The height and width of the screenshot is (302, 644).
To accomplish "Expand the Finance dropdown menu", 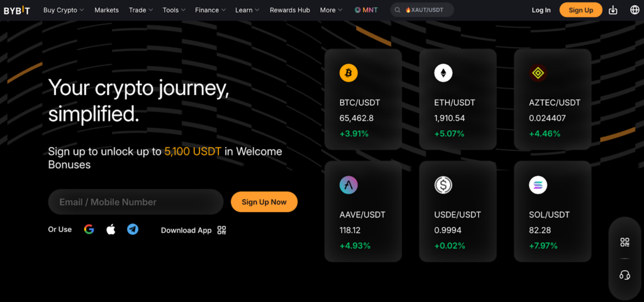I will [210, 10].
